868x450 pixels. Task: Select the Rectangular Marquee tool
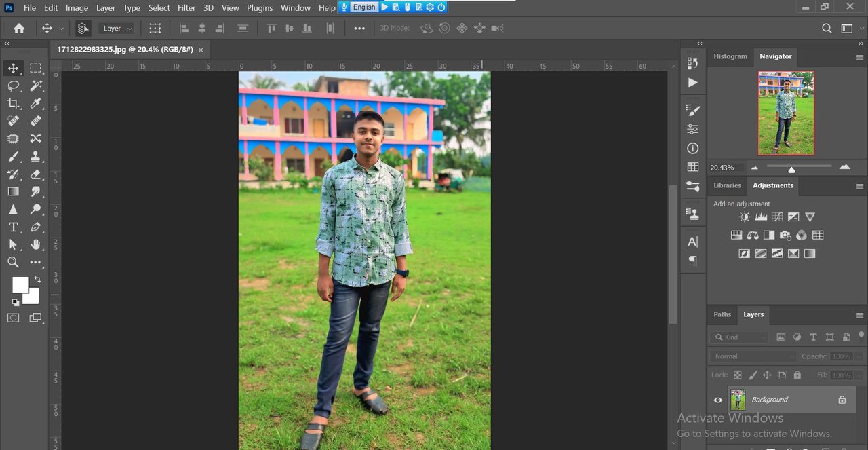pos(36,69)
